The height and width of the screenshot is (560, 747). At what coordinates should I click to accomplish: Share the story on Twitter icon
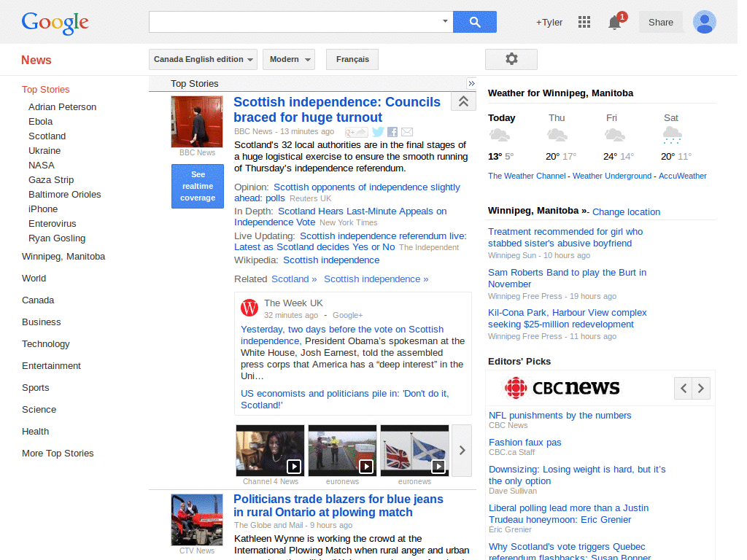pos(378,132)
